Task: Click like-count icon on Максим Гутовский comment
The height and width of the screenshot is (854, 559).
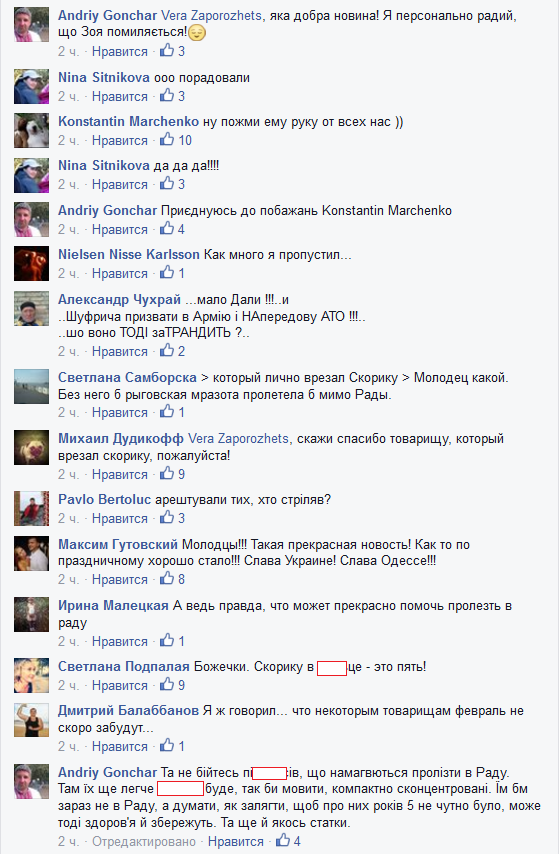Action: tap(167, 579)
